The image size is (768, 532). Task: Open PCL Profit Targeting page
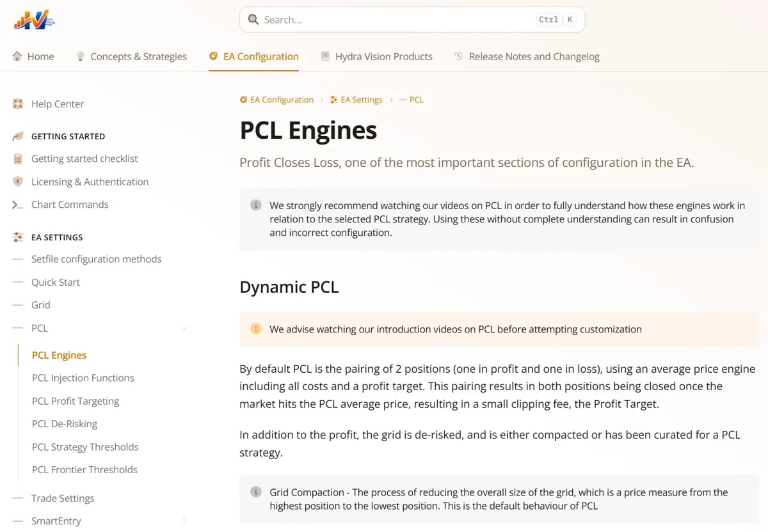coord(76,401)
